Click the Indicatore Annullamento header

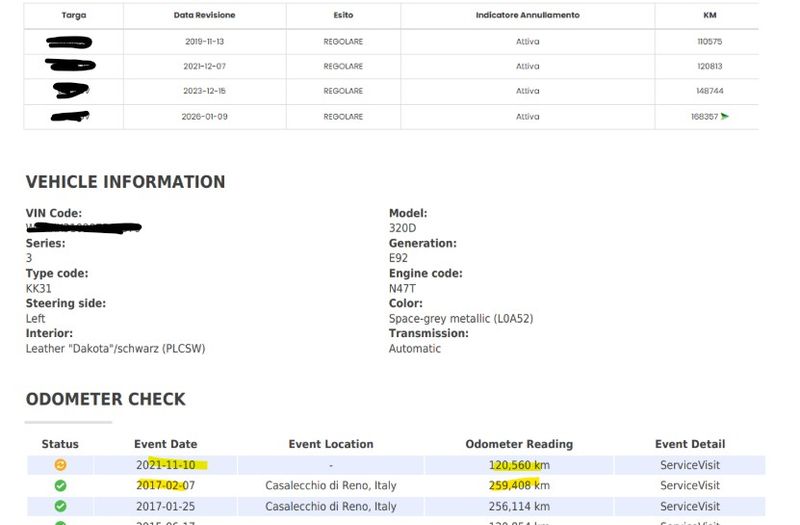[528, 15]
